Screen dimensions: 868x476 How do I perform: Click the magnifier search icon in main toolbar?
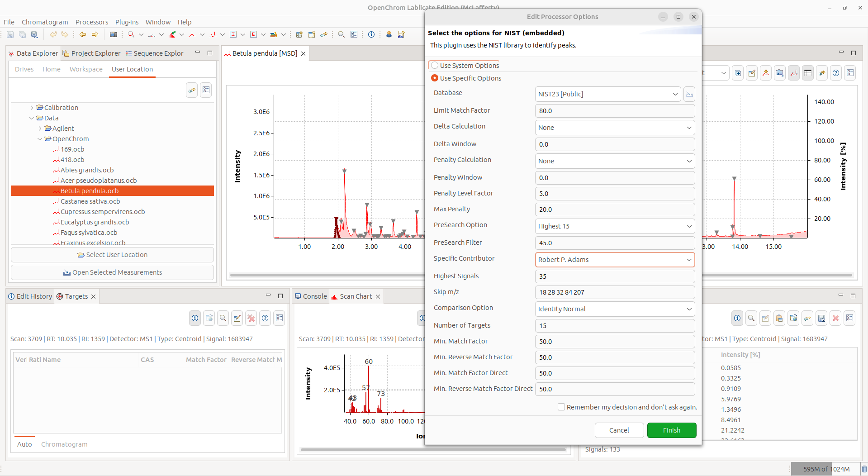pos(342,34)
